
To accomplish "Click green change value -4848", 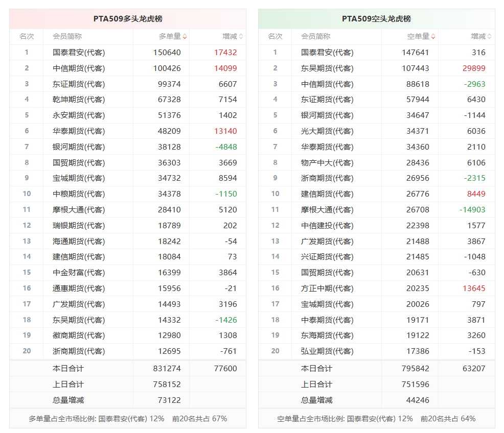I will pyautogui.click(x=226, y=147).
